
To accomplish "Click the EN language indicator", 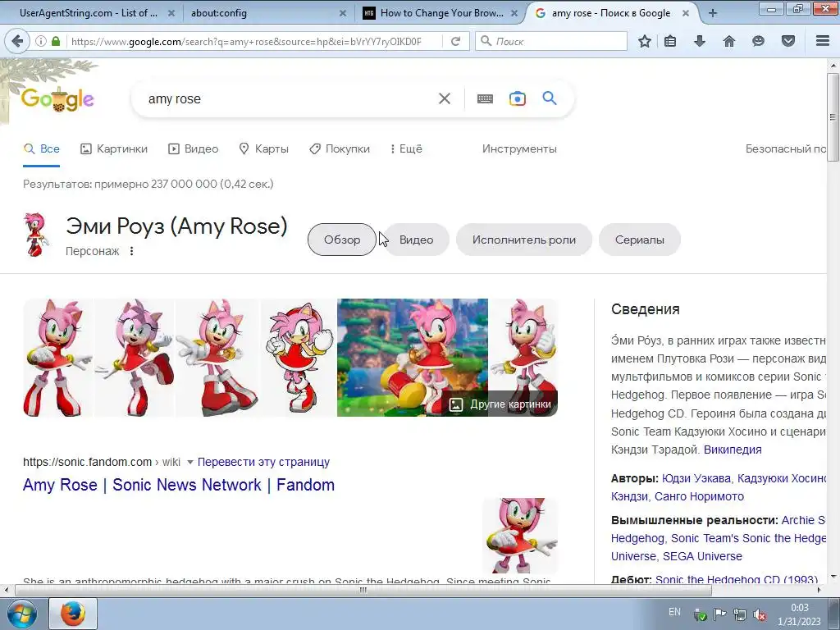I will (x=674, y=612).
